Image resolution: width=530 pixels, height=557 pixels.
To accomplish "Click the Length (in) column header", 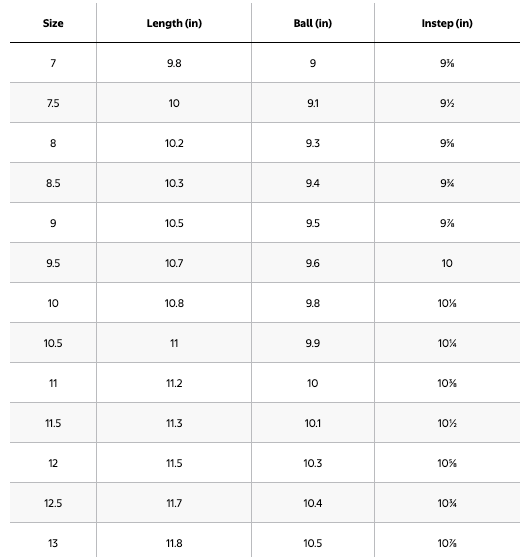I will (x=174, y=23).
